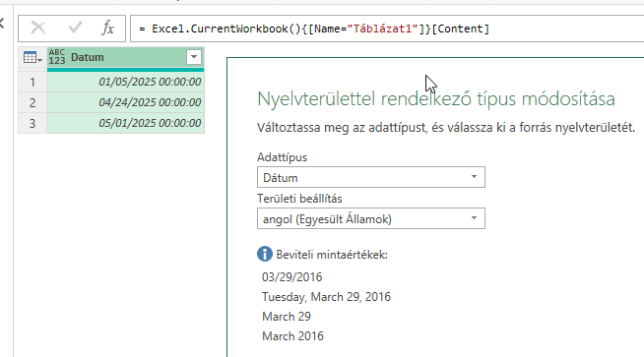644x357 pixels.
Task: Open the table options icon in the grid corner
Action: (32, 57)
